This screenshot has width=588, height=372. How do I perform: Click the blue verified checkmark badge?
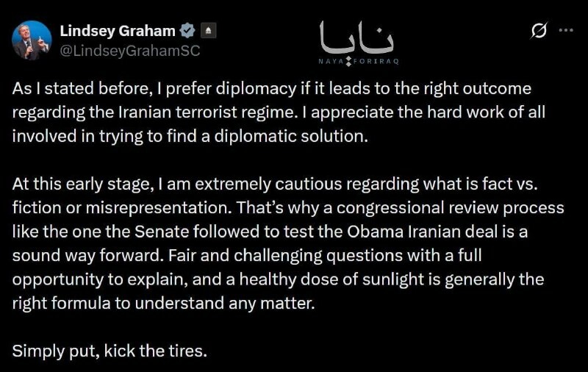click(x=187, y=31)
